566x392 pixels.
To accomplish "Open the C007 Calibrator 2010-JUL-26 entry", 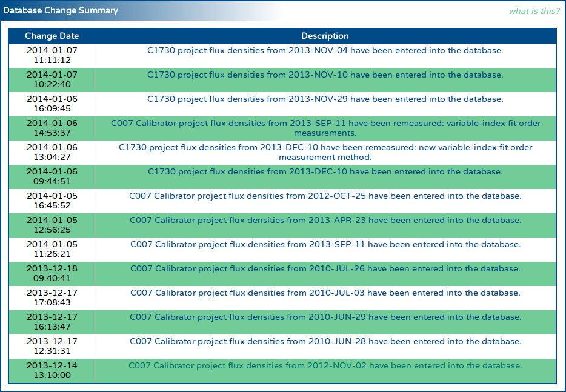I will 325,269.
